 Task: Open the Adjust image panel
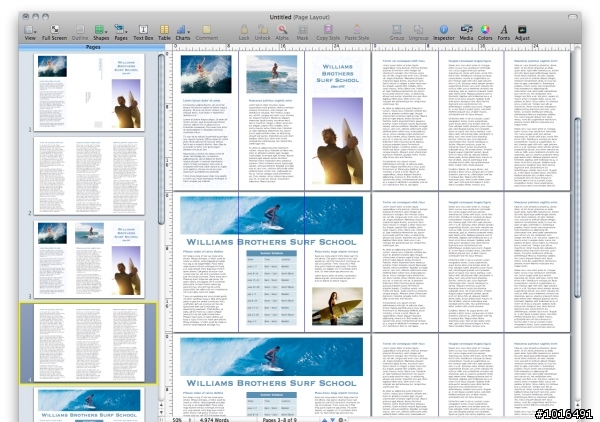tap(522, 33)
